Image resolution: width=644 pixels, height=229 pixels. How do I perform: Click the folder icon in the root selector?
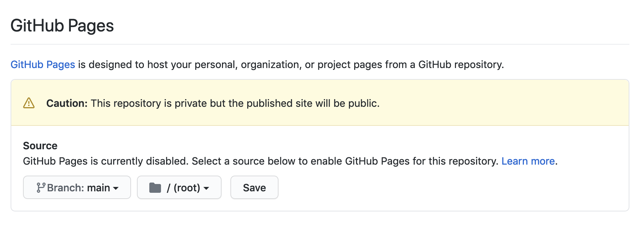[x=155, y=188]
